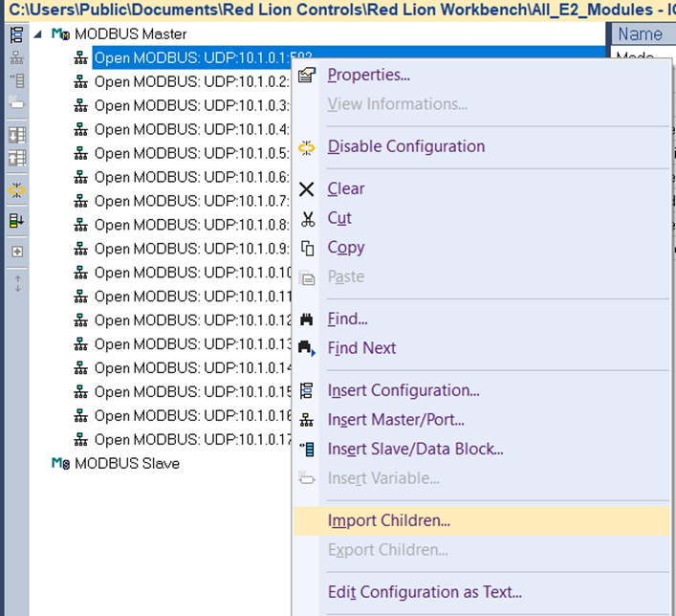Click Insert Configuration icon in left toolbar
Screen dimensions: 676x616
(16, 34)
